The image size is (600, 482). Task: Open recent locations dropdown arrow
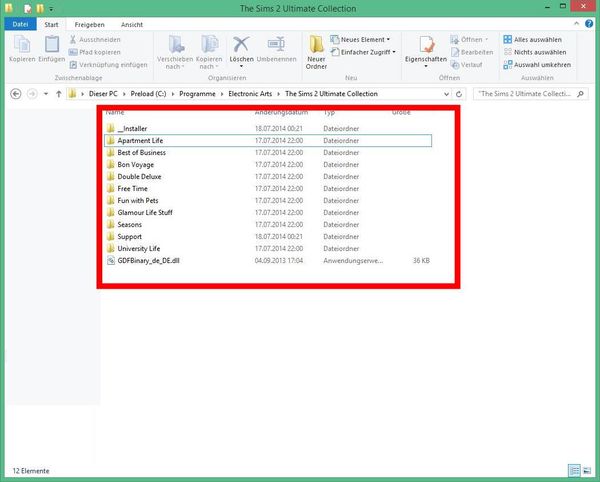tap(46, 94)
